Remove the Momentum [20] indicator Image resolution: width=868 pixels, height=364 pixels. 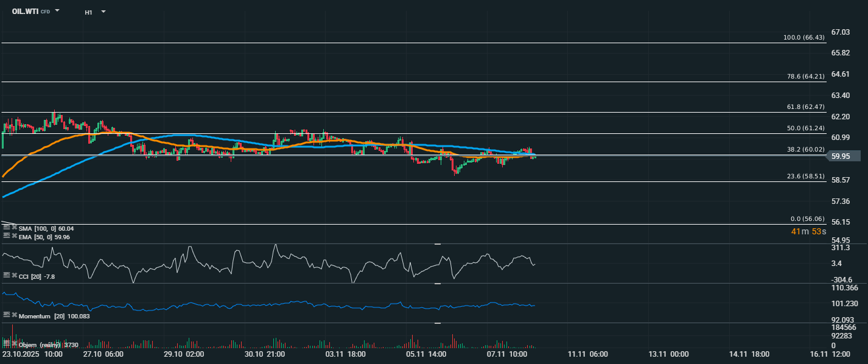point(14,315)
